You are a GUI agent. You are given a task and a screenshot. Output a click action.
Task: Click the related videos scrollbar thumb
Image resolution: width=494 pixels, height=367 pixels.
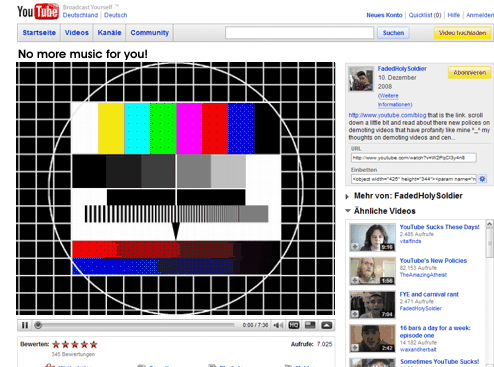pyautogui.click(x=489, y=243)
